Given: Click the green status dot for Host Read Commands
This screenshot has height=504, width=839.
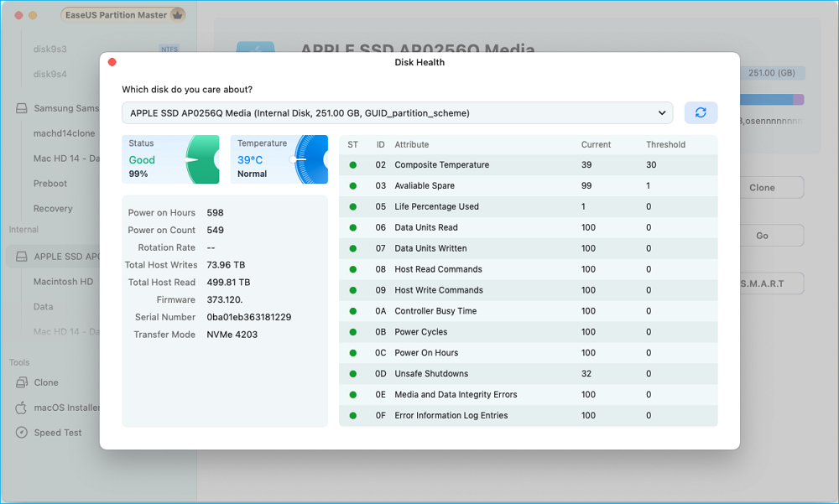Looking at the screenshot, I should tap(353, 269).
